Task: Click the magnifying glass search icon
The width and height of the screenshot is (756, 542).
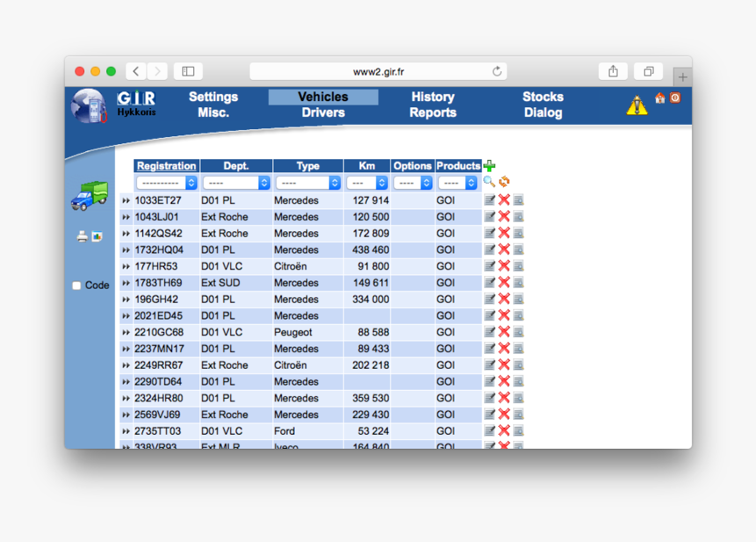Action: click(489, 182)
